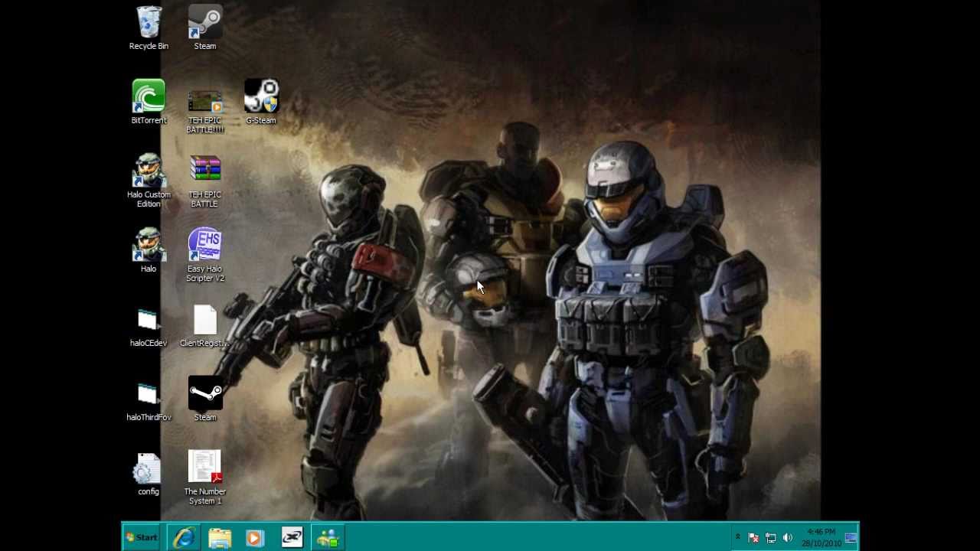The width and height of the screenshot is (980, 551).
Task: Select The Number System 1 PDF icon
Action: pos(205,477)
